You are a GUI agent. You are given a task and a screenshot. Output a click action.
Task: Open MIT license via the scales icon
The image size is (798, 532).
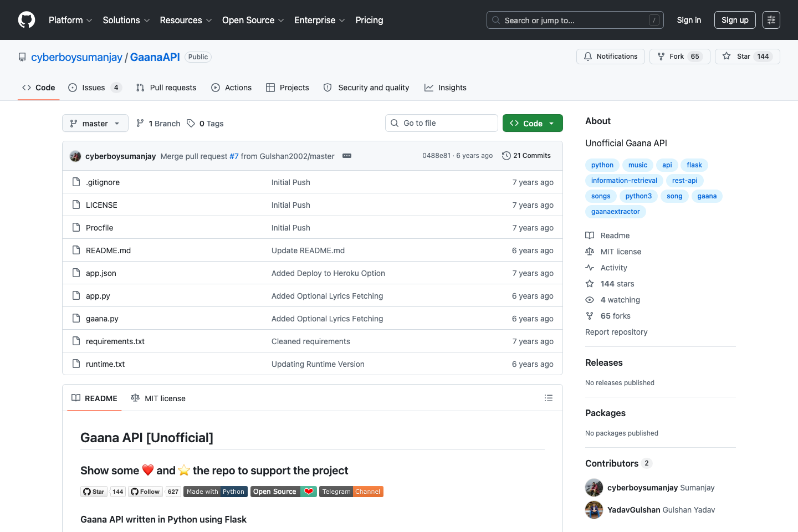pos(590,251)
